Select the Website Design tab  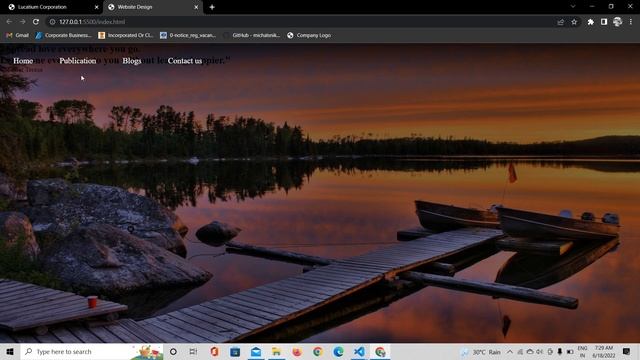tap(152, 7)
